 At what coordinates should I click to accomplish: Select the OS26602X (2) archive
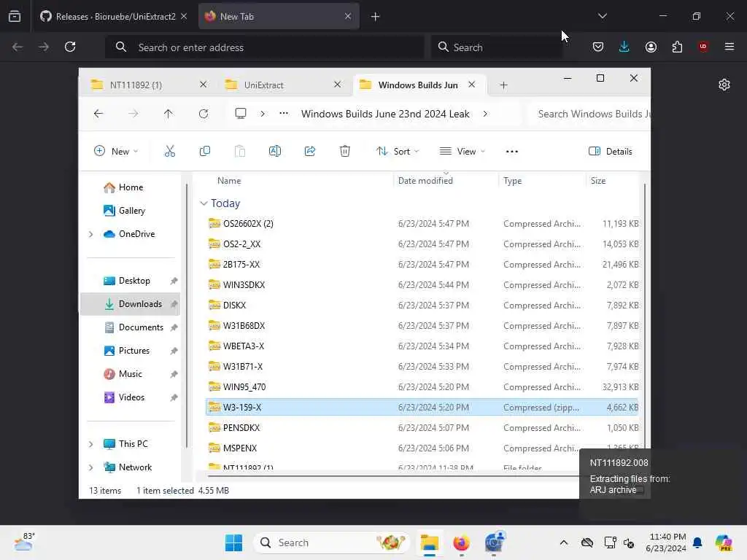pyautogui.click(x=422, y=224)
